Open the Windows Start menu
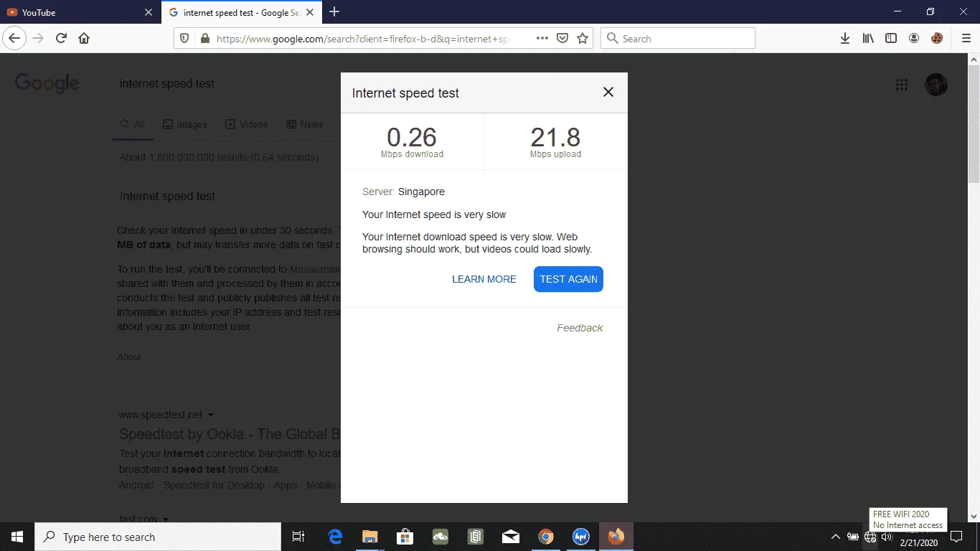This screenshot has height=551, width=980. [17, 537]
